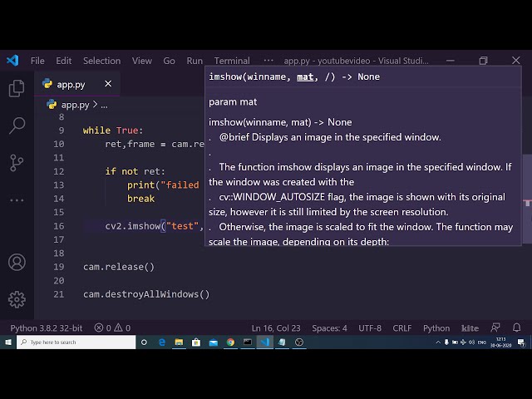Open the Run menu

click(195, 61)
